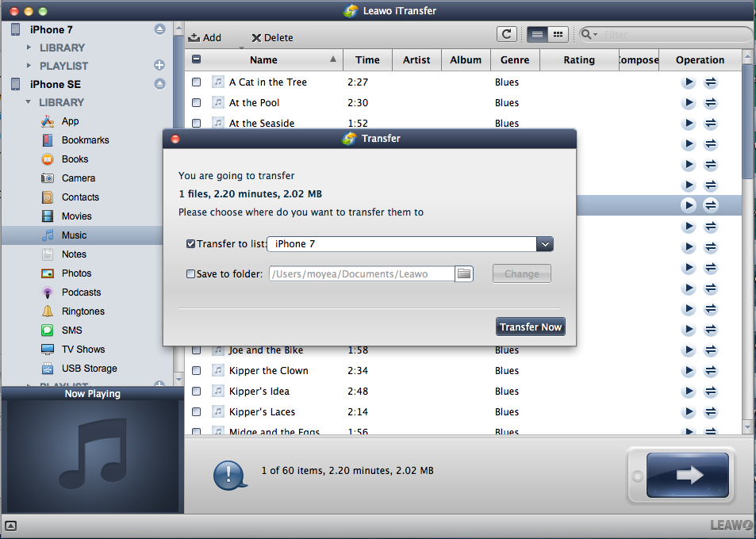
Task: Open Ringtones in the sidebar
Action: click(83, 312)
